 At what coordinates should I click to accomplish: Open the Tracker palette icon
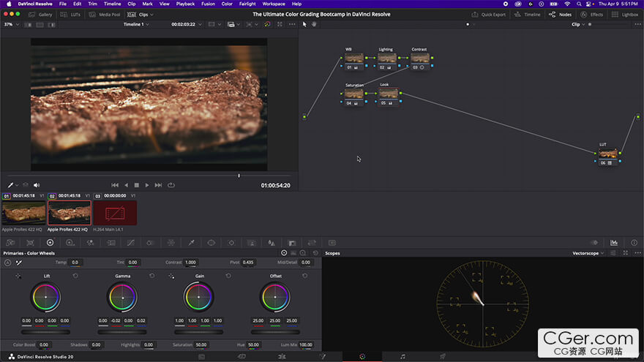231,243
